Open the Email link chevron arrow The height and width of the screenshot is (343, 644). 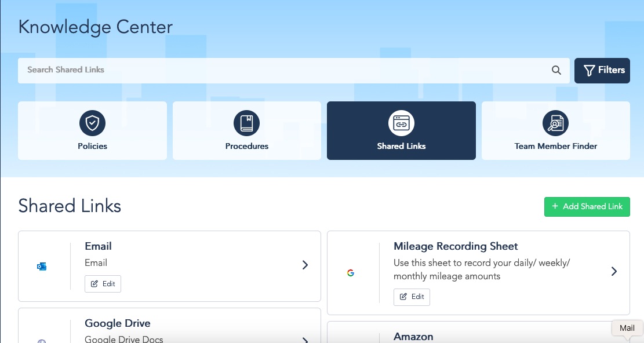pos(305,265)
